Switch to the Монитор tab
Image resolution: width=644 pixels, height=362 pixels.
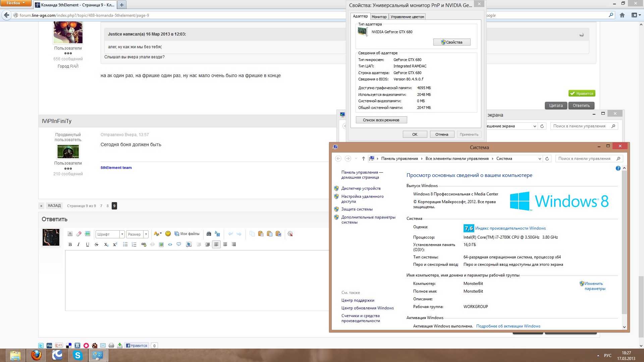(x=379, y=17)
